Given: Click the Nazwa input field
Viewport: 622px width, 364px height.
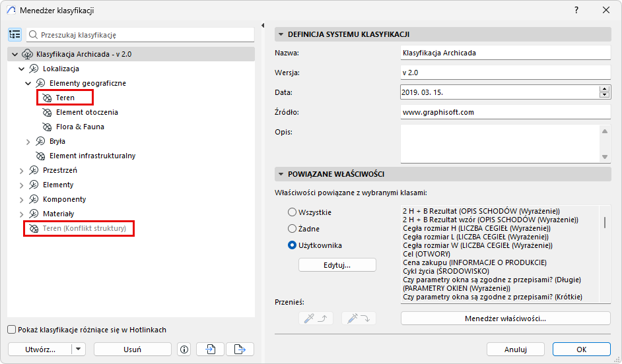Looking at the screenshot, I should [x=505, y=53].
